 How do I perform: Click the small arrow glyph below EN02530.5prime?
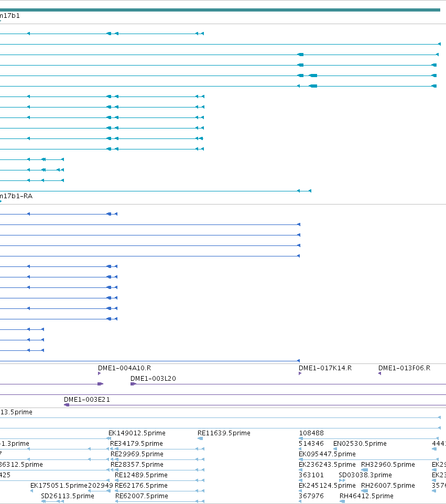[x=335, y=449]
